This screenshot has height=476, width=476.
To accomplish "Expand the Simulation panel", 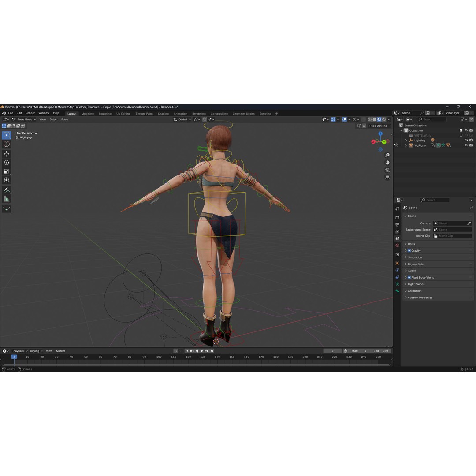I will point(439,257).
